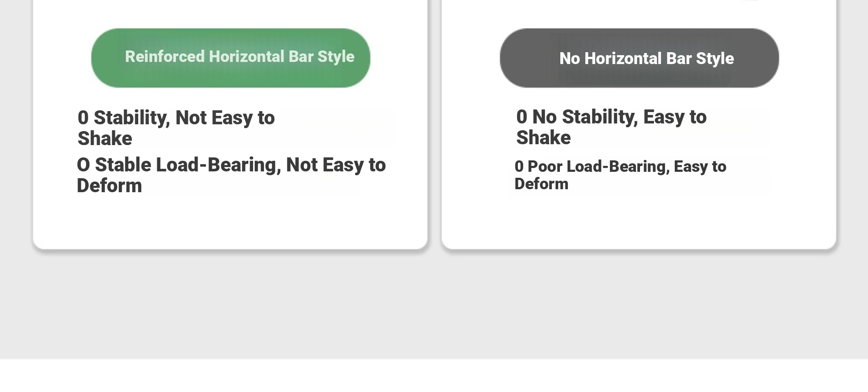This screenshot has width=868, height=392.
Task: Select the 'No Stability, Easy to' text line
Action: click(619, 117)
